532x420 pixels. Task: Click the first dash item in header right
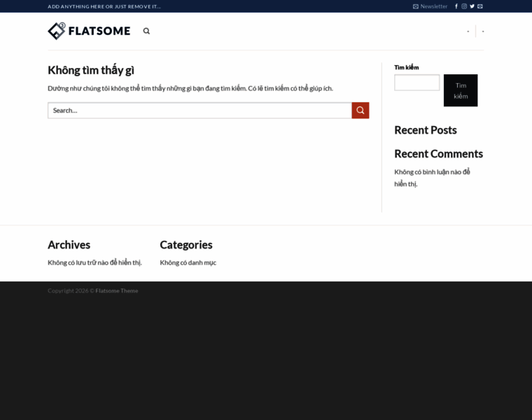coord(468,31)
